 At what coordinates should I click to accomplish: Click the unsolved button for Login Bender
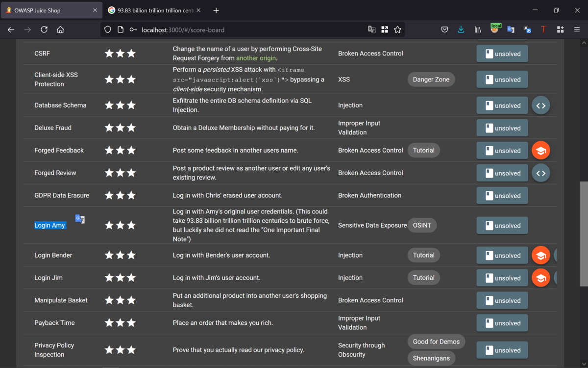click(502, 256)
